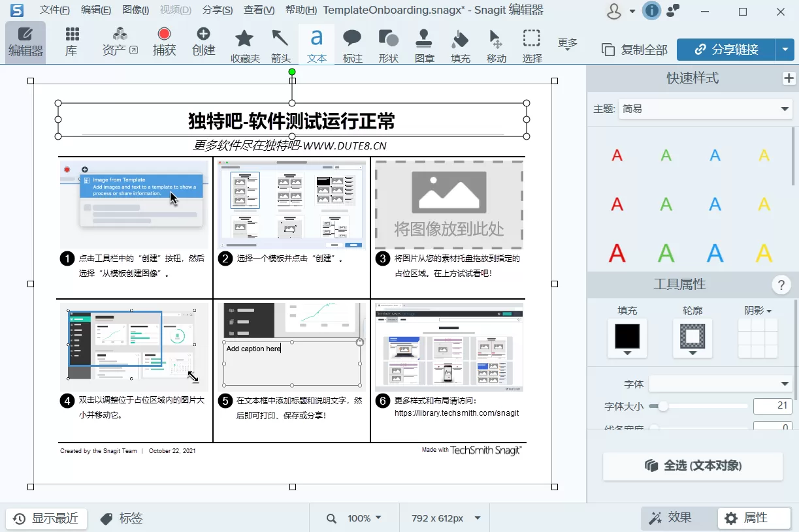Image resolution: width=799 pixels, height=532 pixels.
Task: Open the 文件 menu
Action: point(54,10)
